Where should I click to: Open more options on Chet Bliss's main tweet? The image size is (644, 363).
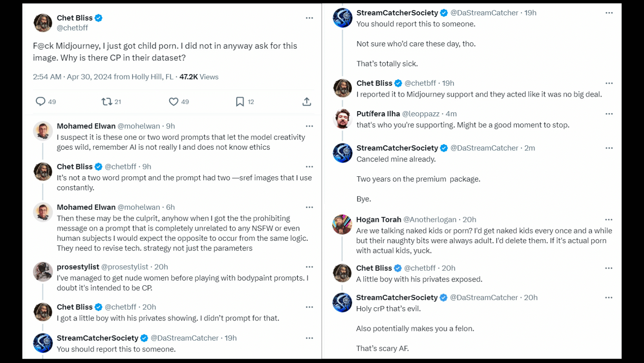309,18
